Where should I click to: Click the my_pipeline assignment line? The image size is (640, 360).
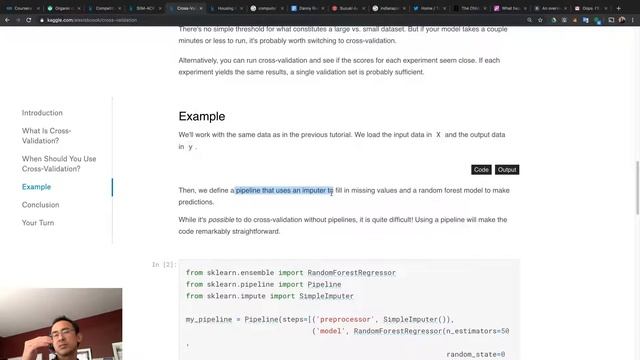click(x=320, y=320)
